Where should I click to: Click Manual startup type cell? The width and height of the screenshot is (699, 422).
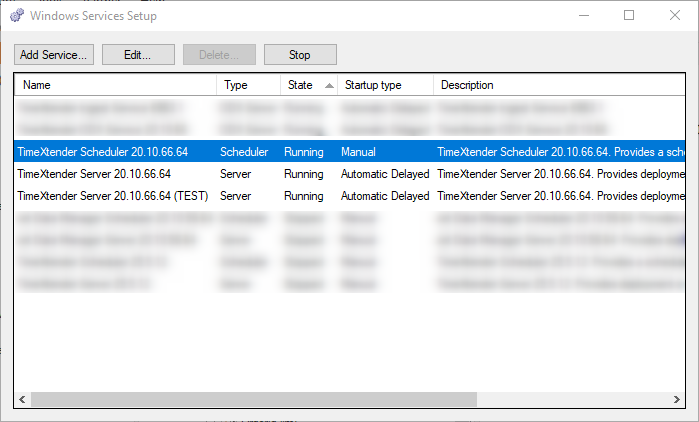358,152
